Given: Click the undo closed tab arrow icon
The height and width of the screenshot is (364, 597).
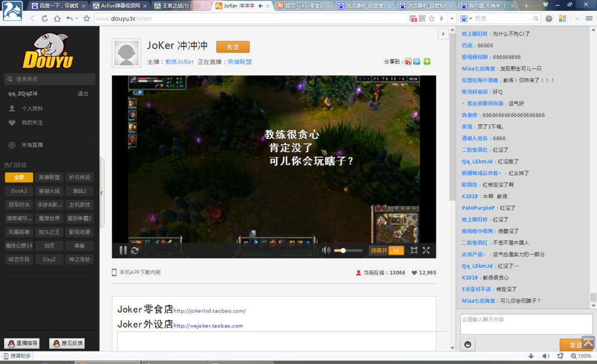Looking at the screenshot, I should 69,18.
